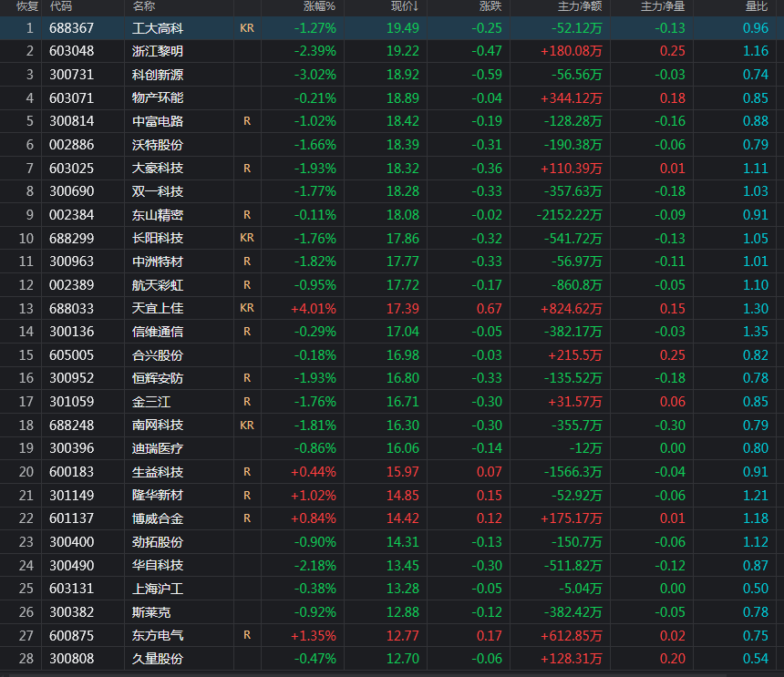Click the -2152.22万 net amount cell
784x677 pixels.
(x=569, y=215)
